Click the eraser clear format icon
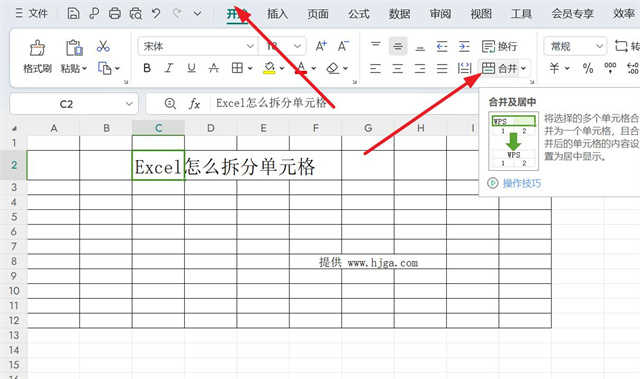640x379 pixels. pos(333,68)
